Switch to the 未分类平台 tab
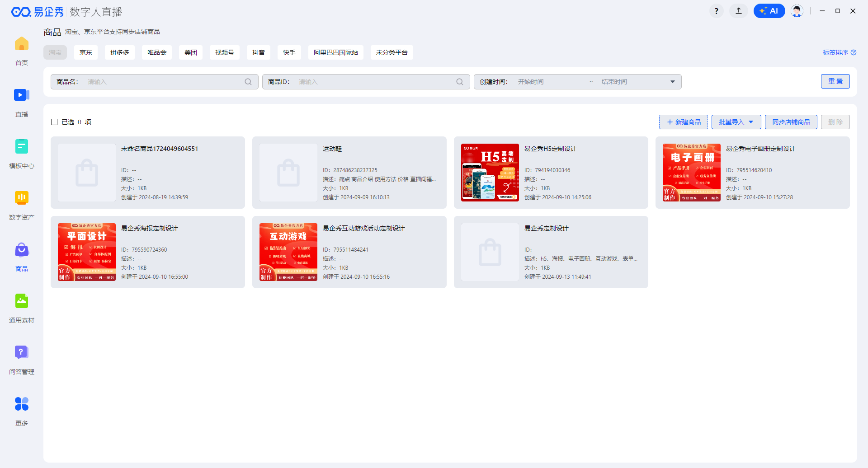Viewport: 868px width, 468px height. pyautogui.click(x=392, y=52)
